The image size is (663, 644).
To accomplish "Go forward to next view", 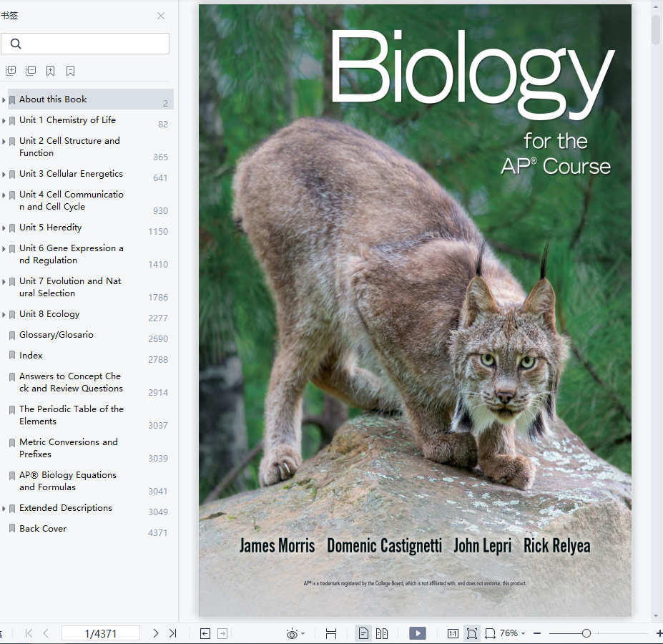I will point(222,633).
